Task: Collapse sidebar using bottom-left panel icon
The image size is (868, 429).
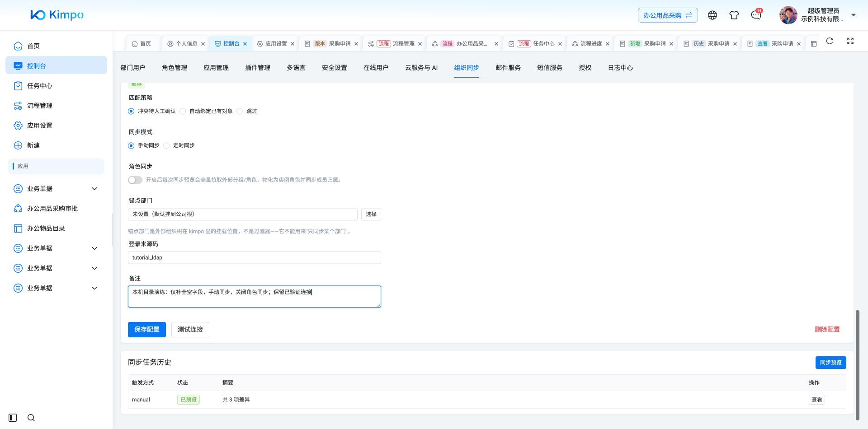Action: [13, 418]
